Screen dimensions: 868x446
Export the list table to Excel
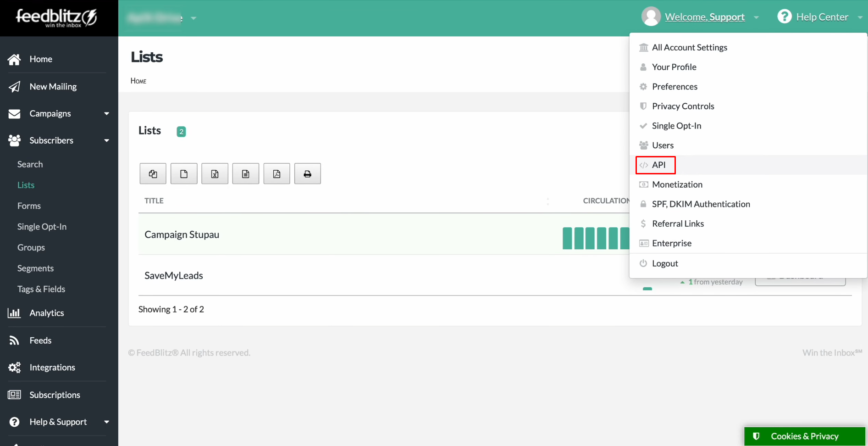pos(215,174)
